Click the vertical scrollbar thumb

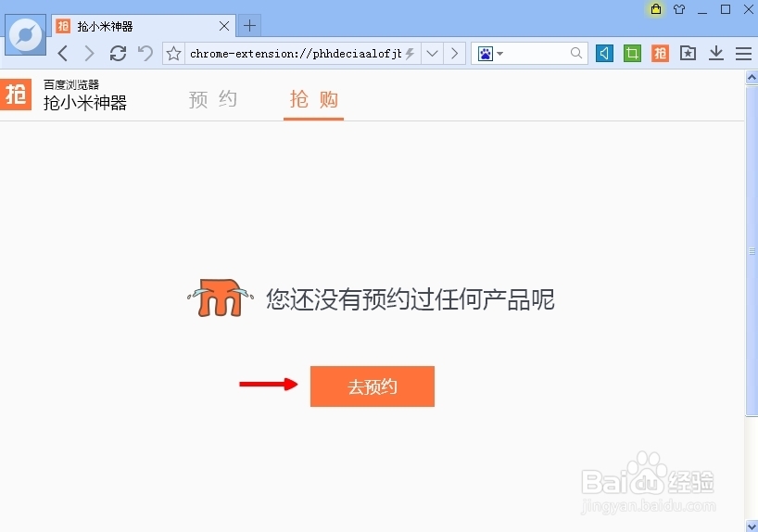pyautogui.click(x=752, y=251)
